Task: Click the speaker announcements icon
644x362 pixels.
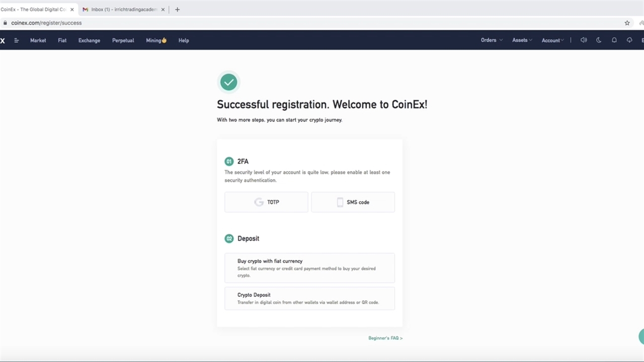Action: pyautogui.click(x=584, y=40)
